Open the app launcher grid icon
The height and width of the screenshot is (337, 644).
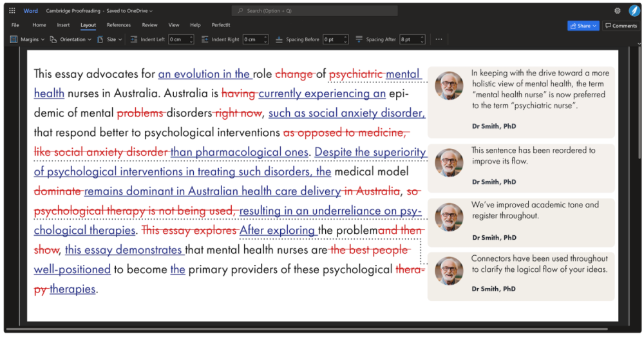click(12, 10)
